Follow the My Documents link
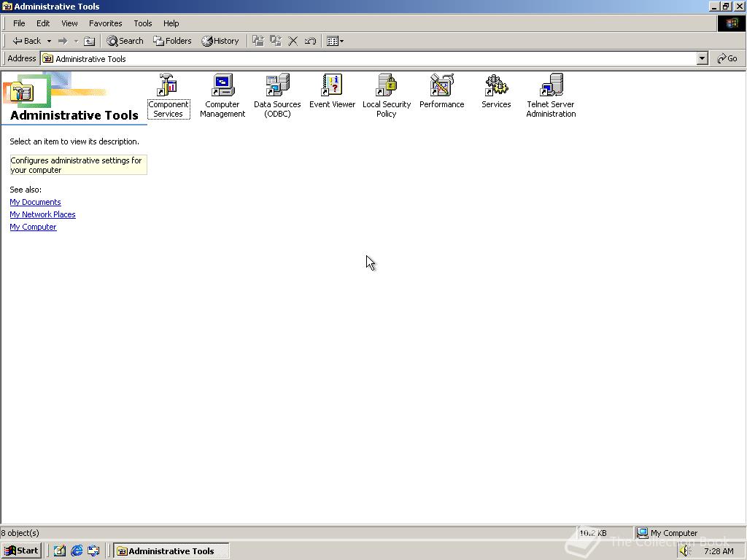747x560 pixels. click(35, 203)
